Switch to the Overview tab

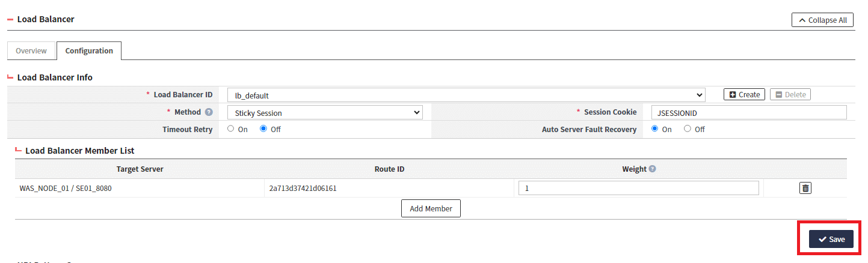pyautogui.click(x=31, y=51)
